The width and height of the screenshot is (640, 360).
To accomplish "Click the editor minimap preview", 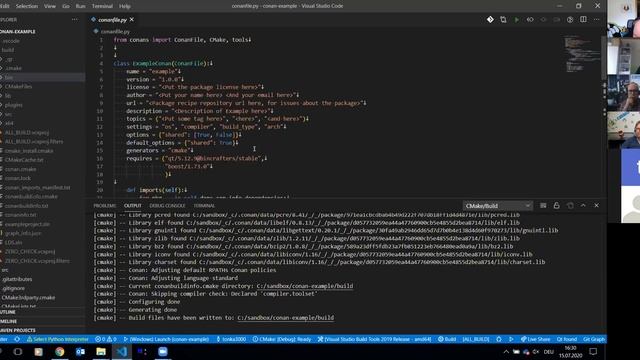I will tap(581, 53).
